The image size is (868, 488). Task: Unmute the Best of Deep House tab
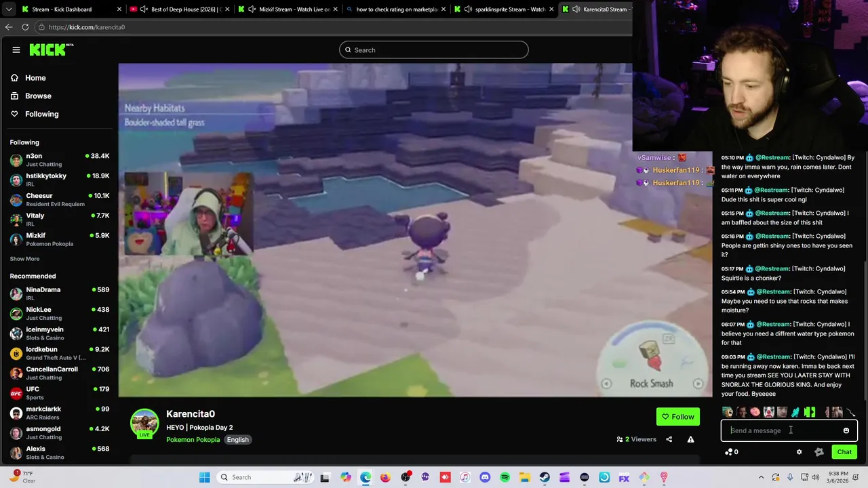(x=144, y=9)
